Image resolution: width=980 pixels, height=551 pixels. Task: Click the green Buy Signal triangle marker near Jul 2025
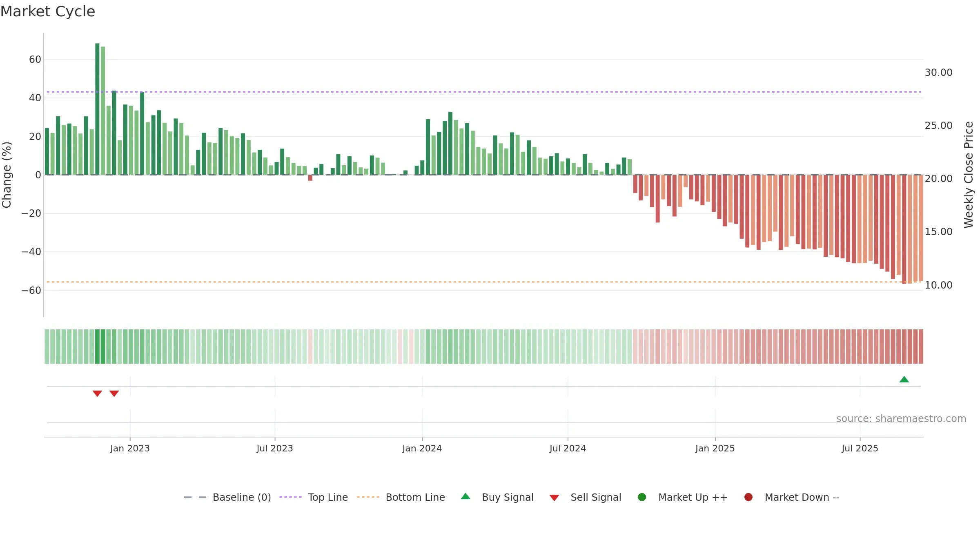904,380
